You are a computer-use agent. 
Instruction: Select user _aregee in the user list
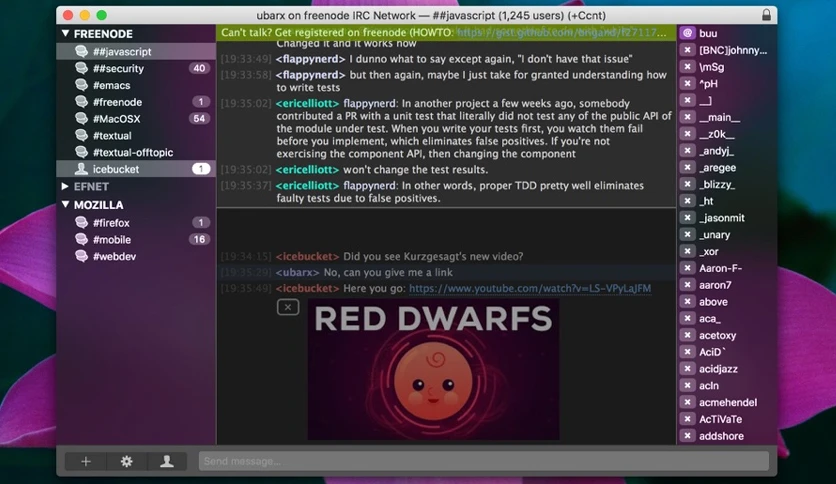(x=718, y=167)
